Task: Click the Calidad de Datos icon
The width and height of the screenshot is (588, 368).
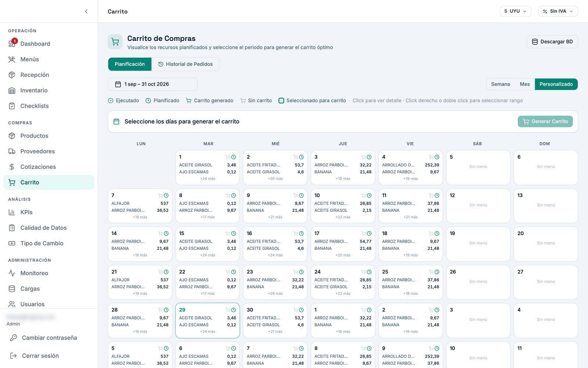Action: [x=12, y=228]
